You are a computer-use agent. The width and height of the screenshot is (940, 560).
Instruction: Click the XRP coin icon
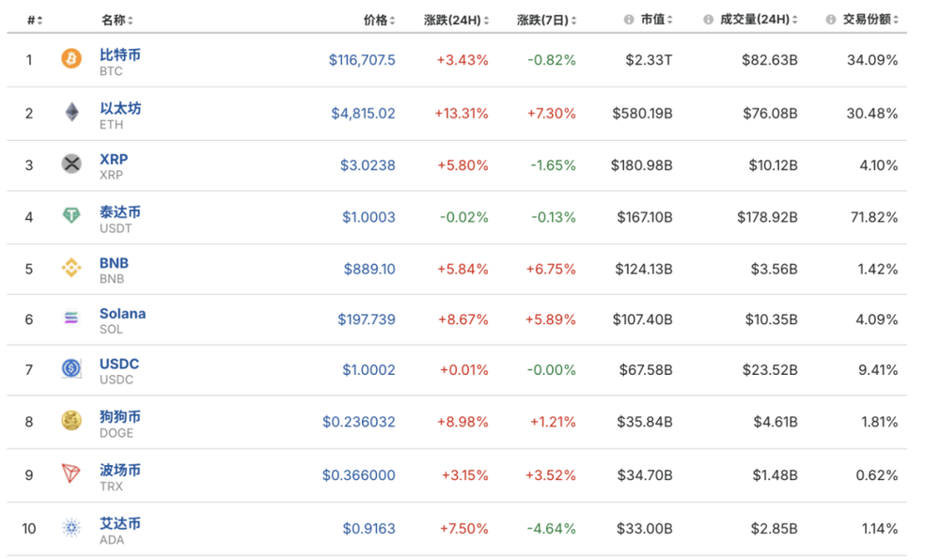pyautogui.click(x=71, y=164)
